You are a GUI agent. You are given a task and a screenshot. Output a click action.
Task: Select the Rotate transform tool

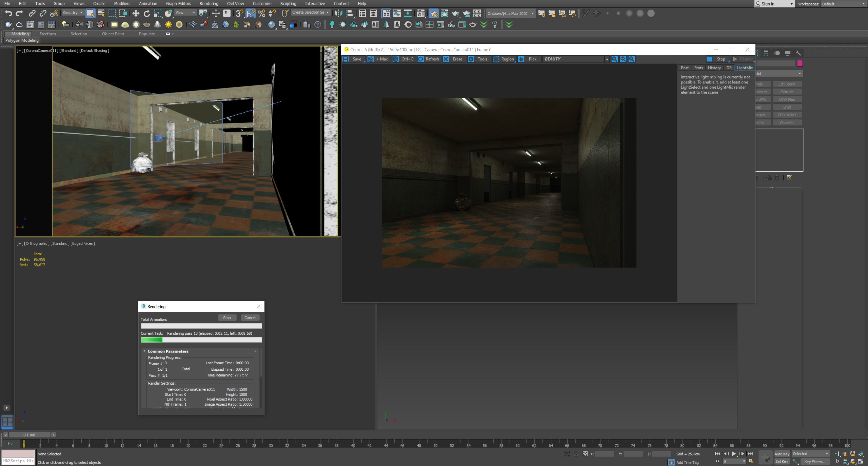pyautogui.click(x=146, y=14)
